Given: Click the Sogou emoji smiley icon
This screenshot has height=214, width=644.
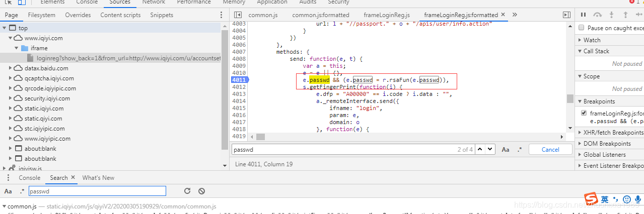Looking at the screenshot, I should tap(627, 199).
